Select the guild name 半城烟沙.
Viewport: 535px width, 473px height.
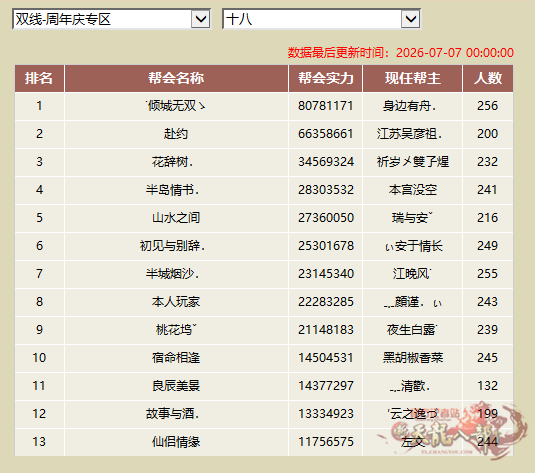[172, 274]
